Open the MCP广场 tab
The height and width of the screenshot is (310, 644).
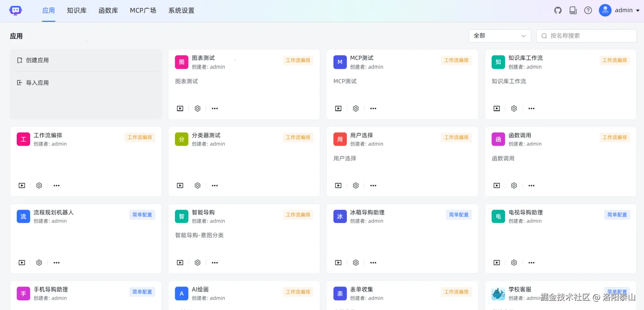tap(143, 10)
